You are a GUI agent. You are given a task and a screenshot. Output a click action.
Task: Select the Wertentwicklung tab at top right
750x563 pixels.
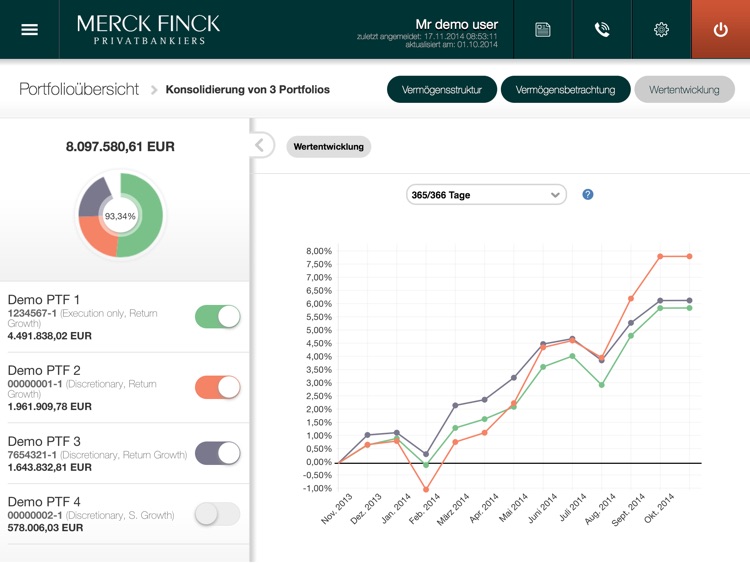684,90
